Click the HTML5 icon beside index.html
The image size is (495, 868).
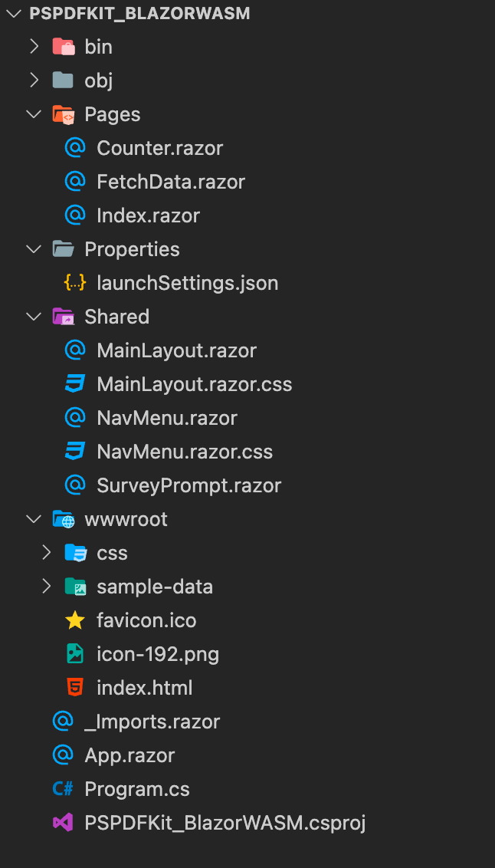coord(74,688)
